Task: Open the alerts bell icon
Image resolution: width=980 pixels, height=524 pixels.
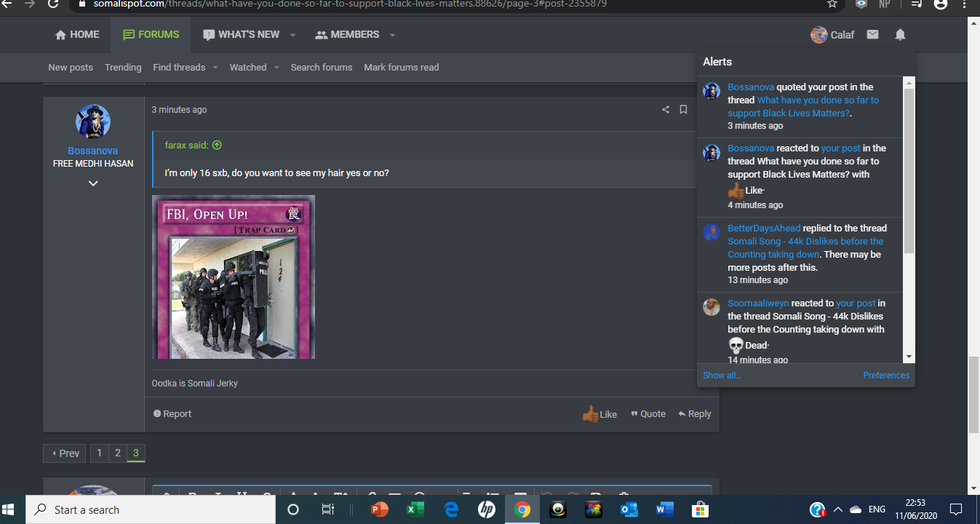Action: 900,35
